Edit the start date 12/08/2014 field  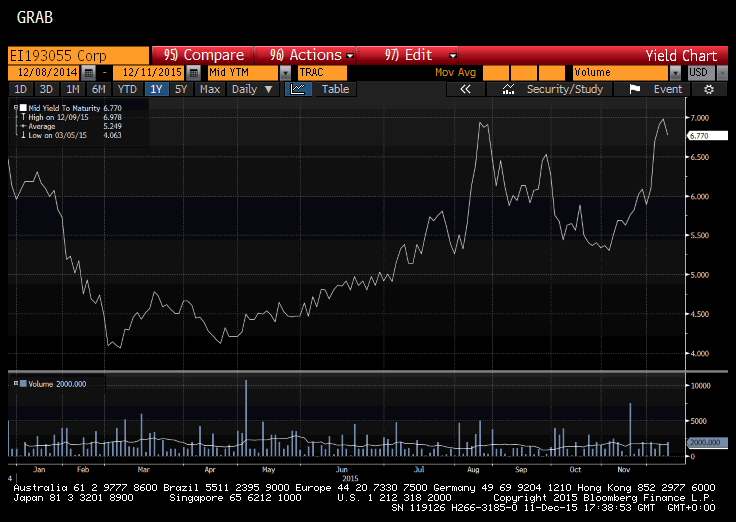click(x=45, y=73)
